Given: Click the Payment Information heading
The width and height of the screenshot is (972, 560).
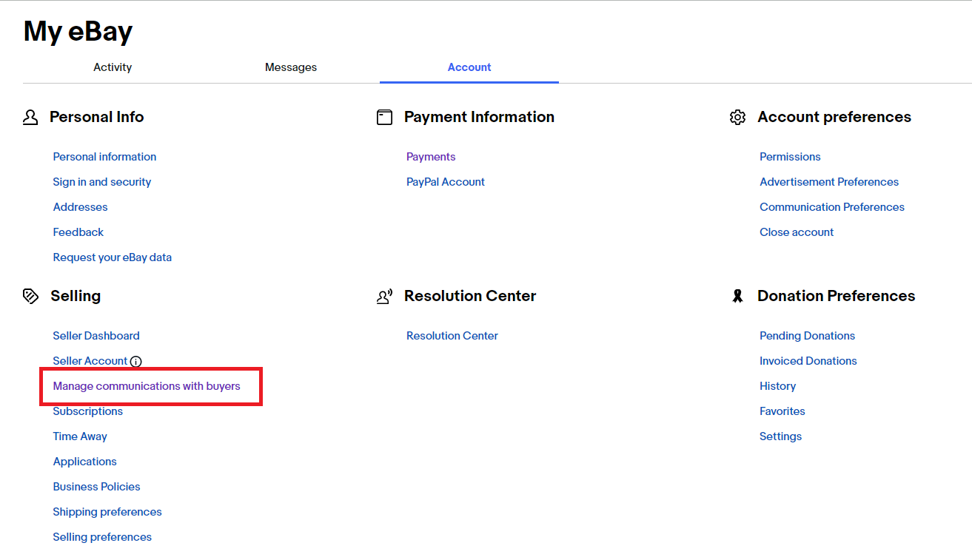Looking at the screenshot, I should point(479,117).
